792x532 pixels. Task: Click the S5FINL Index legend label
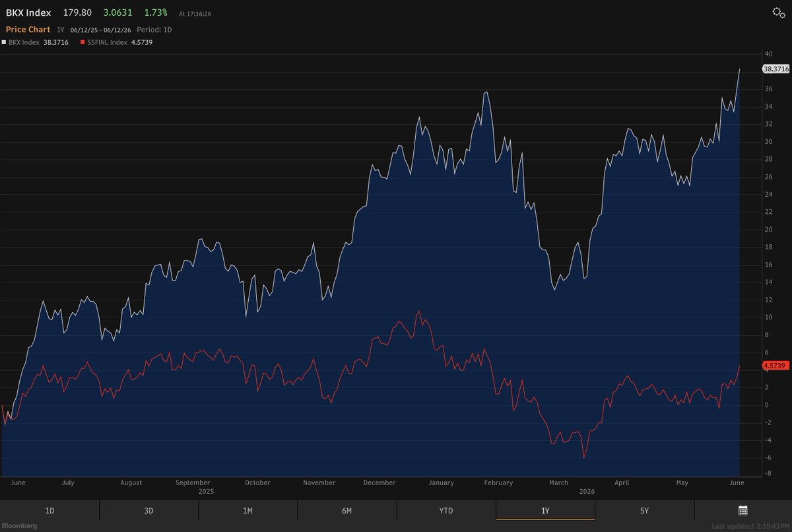(x=107, y=42)
